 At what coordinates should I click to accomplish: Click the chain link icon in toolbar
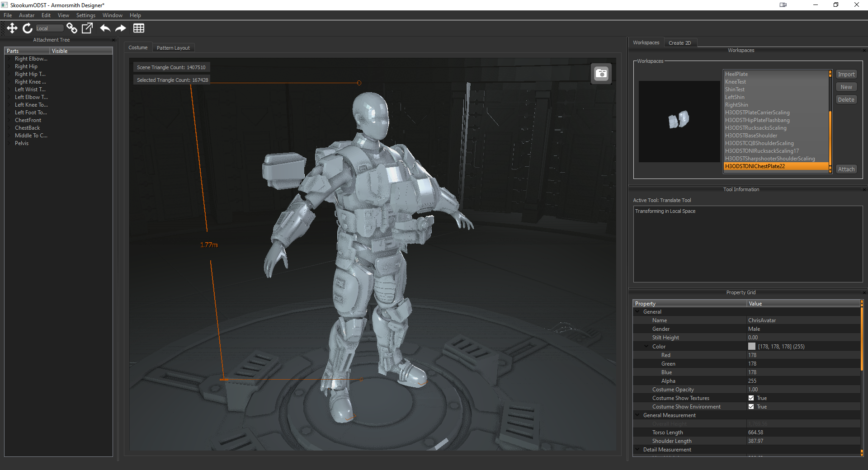click(71, 28)
